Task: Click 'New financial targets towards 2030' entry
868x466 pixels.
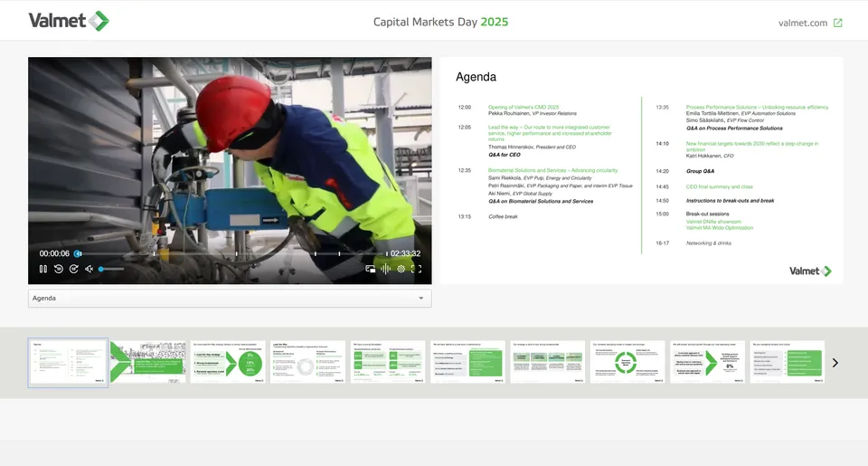Action: 751,147
